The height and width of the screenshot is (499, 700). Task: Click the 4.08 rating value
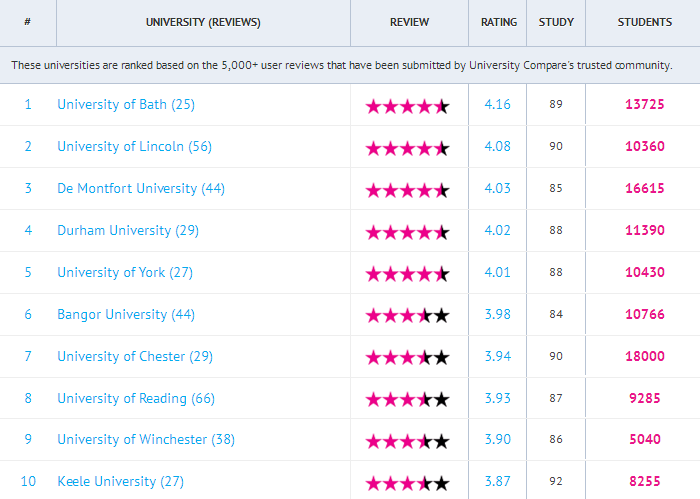point(497,146)
